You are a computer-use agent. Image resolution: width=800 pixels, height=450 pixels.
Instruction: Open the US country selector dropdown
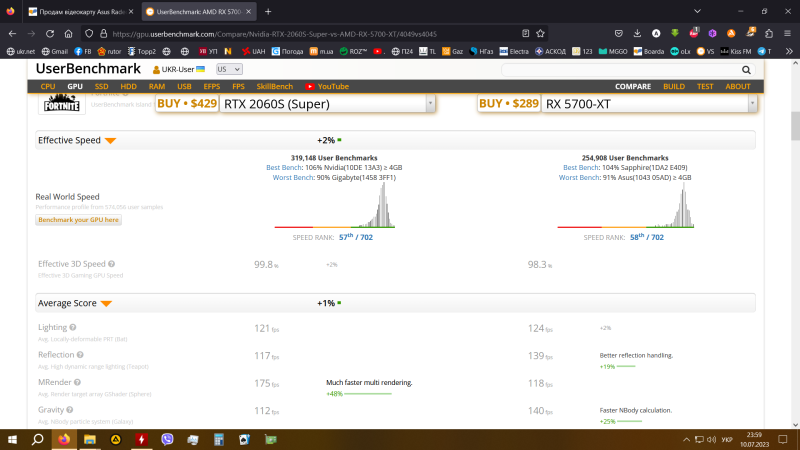click(229, 69)
